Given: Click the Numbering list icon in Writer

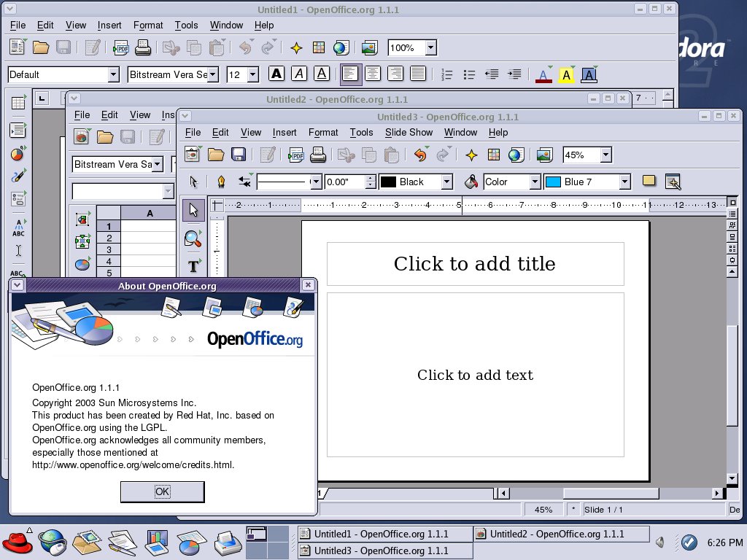Looking at the screenshot, I should point(447,74).
